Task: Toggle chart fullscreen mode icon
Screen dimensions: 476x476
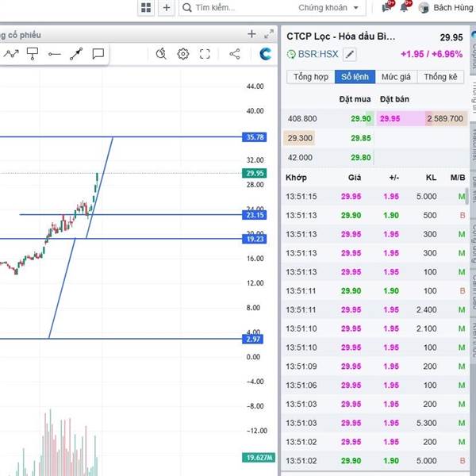Action: 205,54
